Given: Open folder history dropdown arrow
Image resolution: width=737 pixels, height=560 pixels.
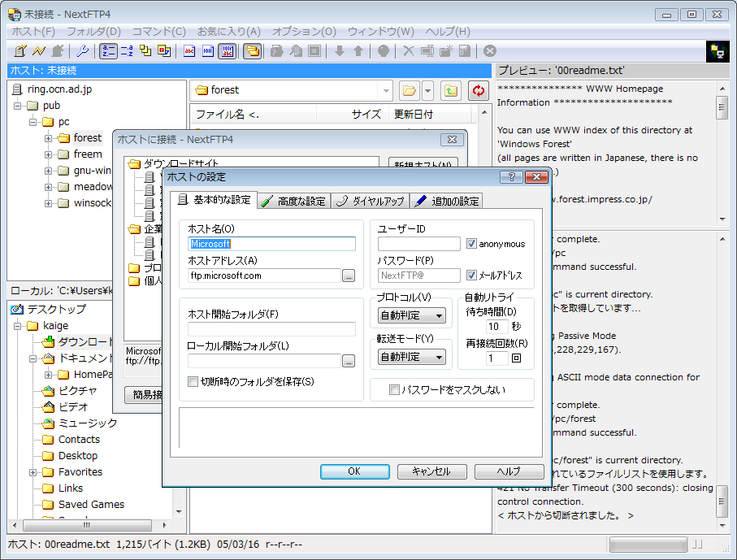Looking at the screenshot, I should (x=427, y=90).
